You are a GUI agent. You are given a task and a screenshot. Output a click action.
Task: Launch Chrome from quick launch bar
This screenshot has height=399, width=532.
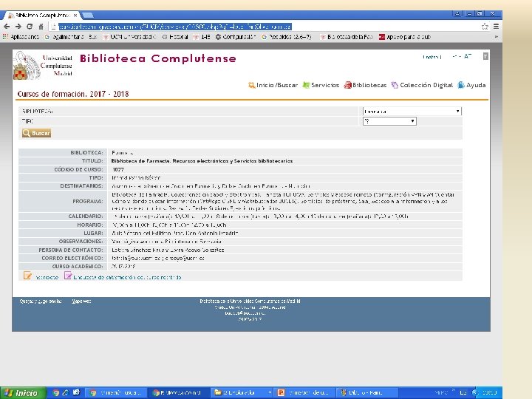coord(56,392)
